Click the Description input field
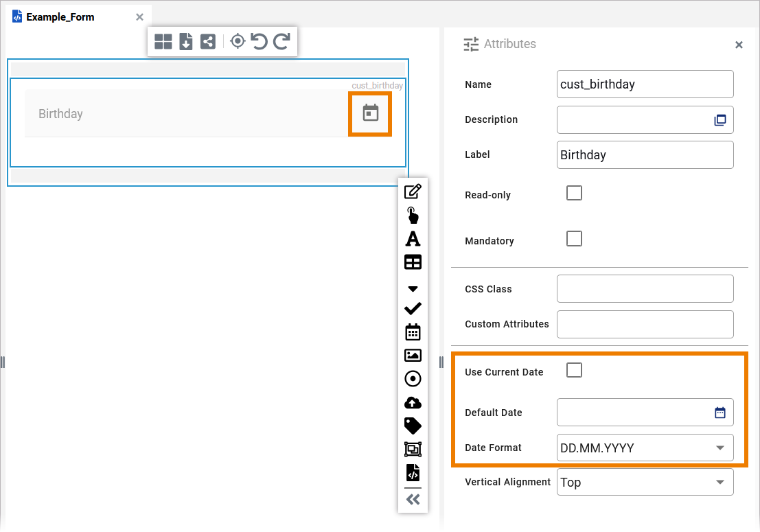 pos(645,120)
